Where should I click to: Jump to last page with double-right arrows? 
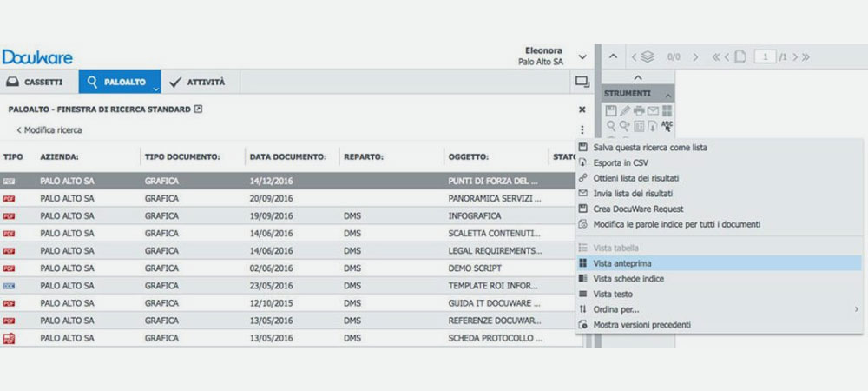806,57
